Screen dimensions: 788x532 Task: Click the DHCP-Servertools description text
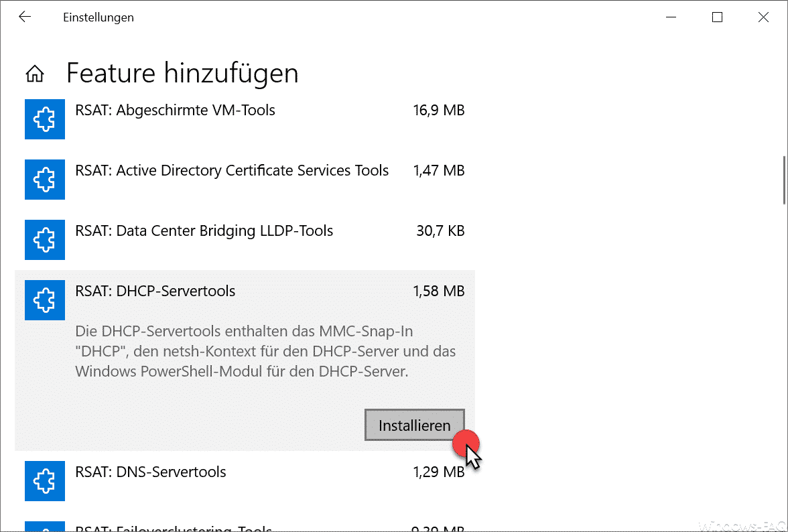point(265,351)
